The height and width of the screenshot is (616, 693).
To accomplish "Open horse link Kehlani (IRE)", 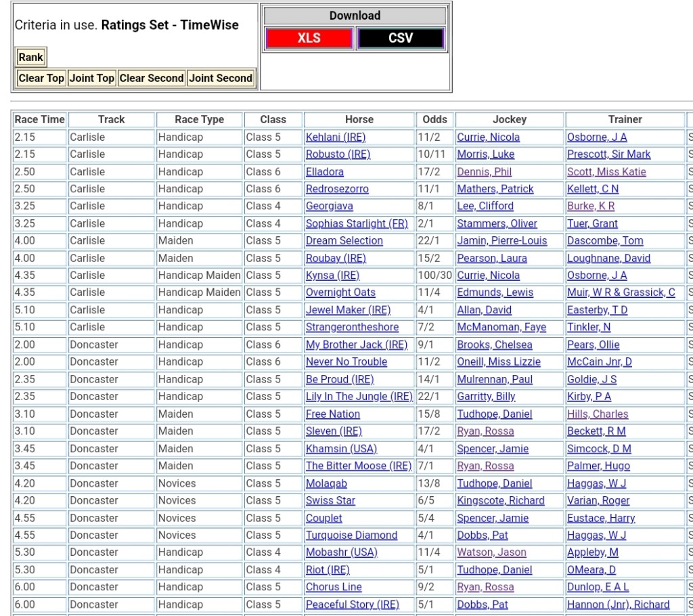I will coord(335,137).
